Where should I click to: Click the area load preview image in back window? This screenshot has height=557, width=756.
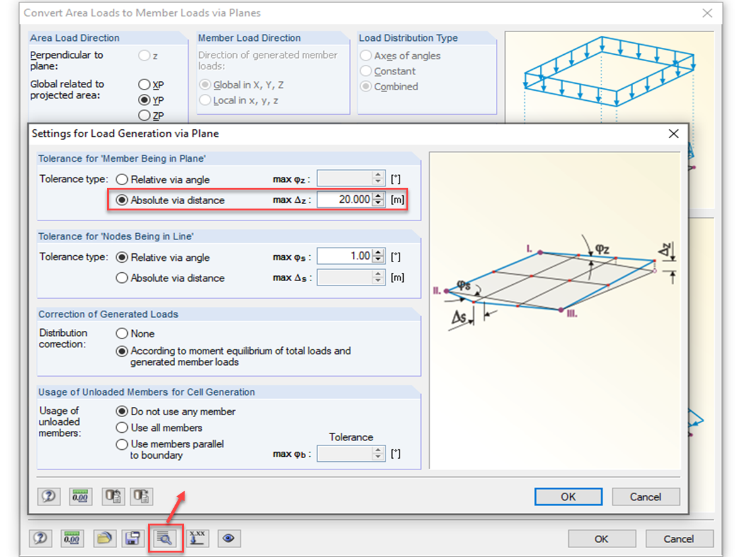609,77
